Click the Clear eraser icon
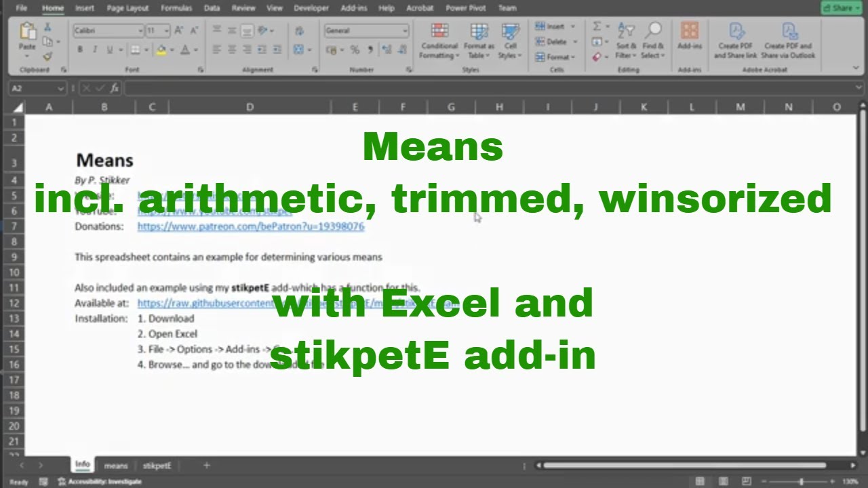The width and height of the screenshot is (868, 488). [596, 57]
